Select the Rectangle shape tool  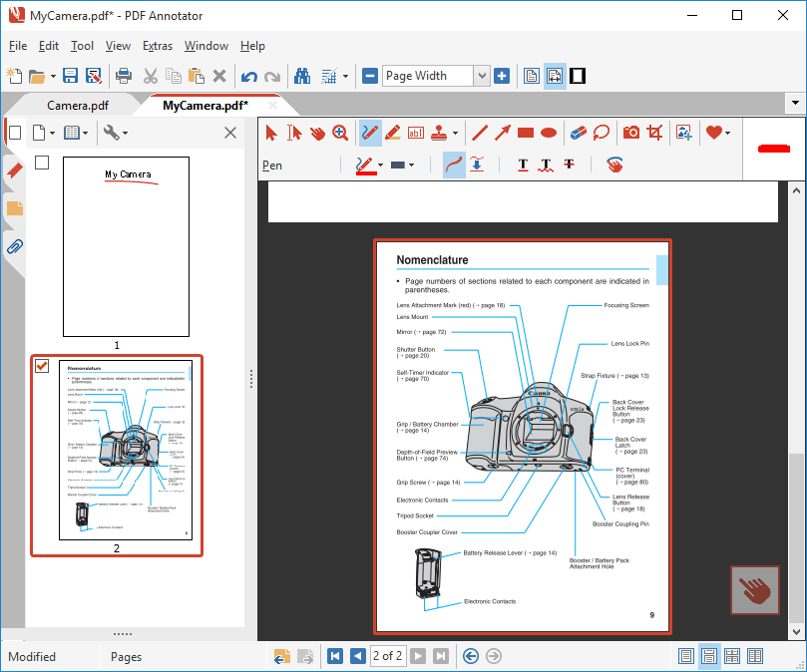point(526,133)
